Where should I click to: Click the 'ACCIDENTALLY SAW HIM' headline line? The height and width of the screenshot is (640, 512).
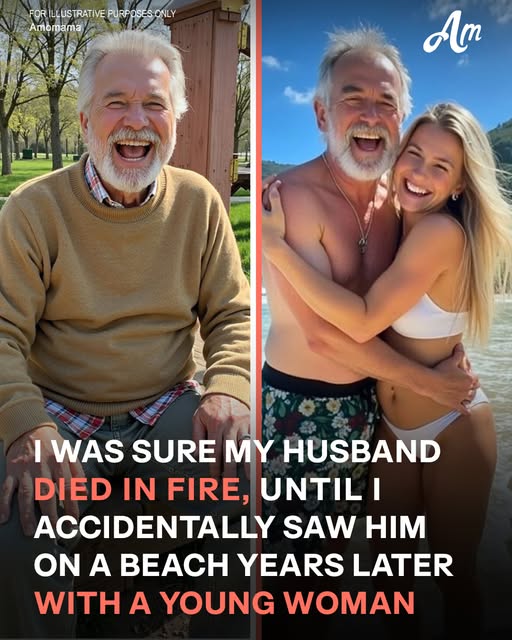click(x=230, y=527)
